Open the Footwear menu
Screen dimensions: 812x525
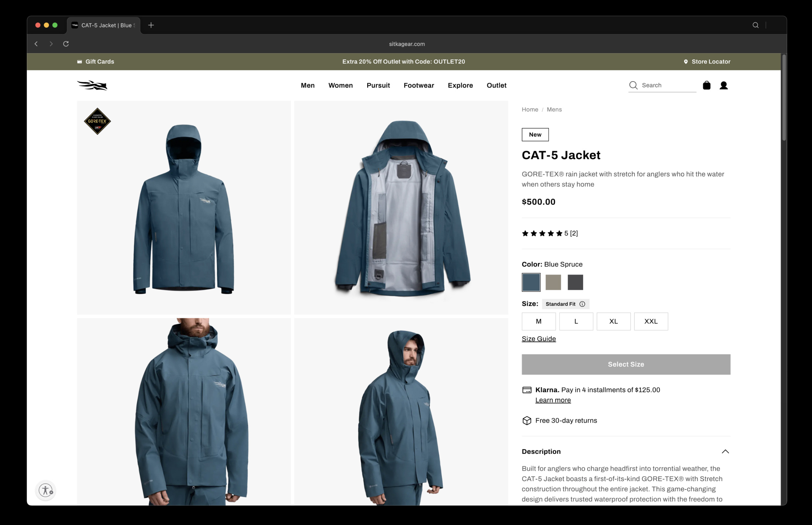tap(419, 85)
